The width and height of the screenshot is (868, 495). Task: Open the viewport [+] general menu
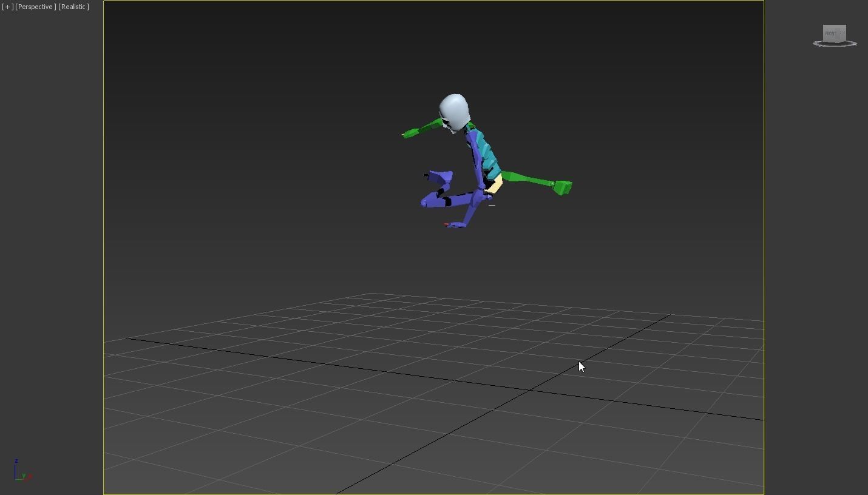point(7,7)
